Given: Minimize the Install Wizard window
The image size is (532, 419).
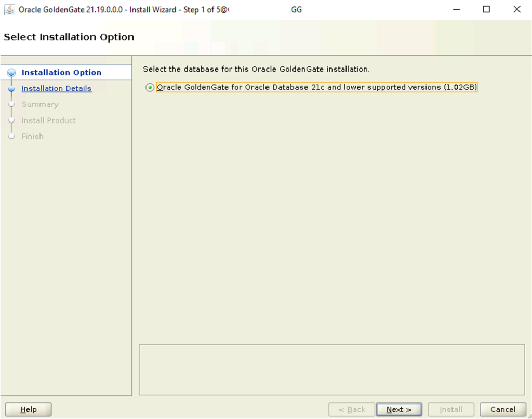Looking at the screenshot, I should point(456,9).
